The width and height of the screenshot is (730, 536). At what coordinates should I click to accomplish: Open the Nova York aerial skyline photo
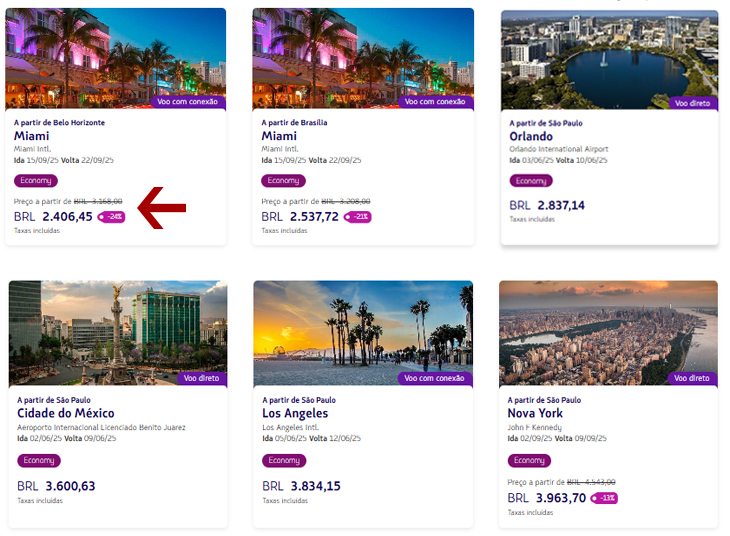(608, 332)
